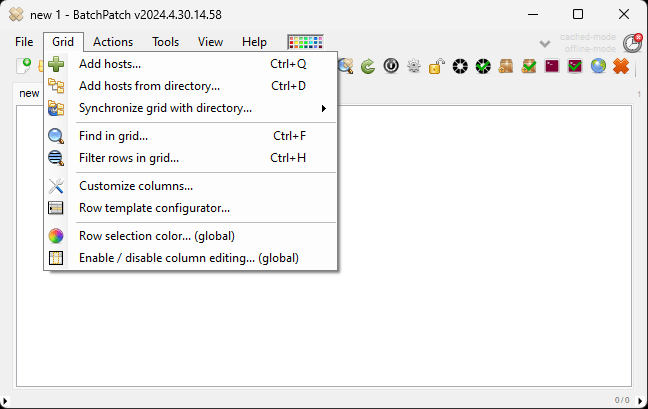Open the File menu

24,42
